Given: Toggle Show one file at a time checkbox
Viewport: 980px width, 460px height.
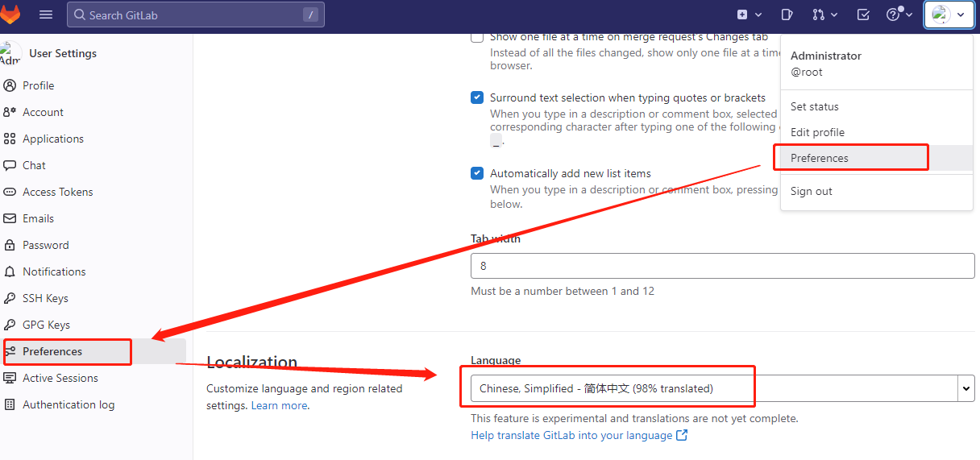Looking at the screenshot, I should click(477, 37).
